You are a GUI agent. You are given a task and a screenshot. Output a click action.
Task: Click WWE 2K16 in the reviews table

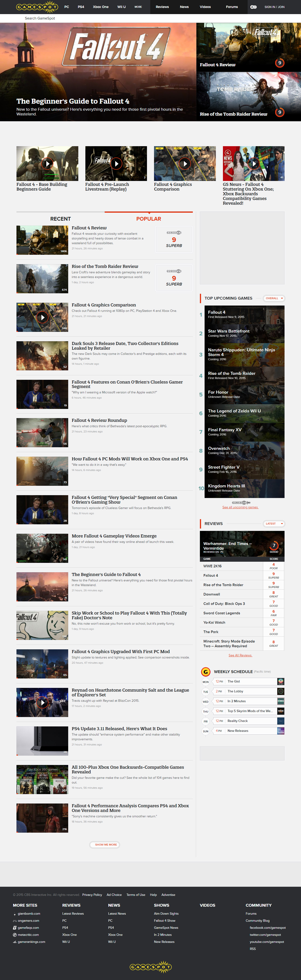(x=212, y=566)
